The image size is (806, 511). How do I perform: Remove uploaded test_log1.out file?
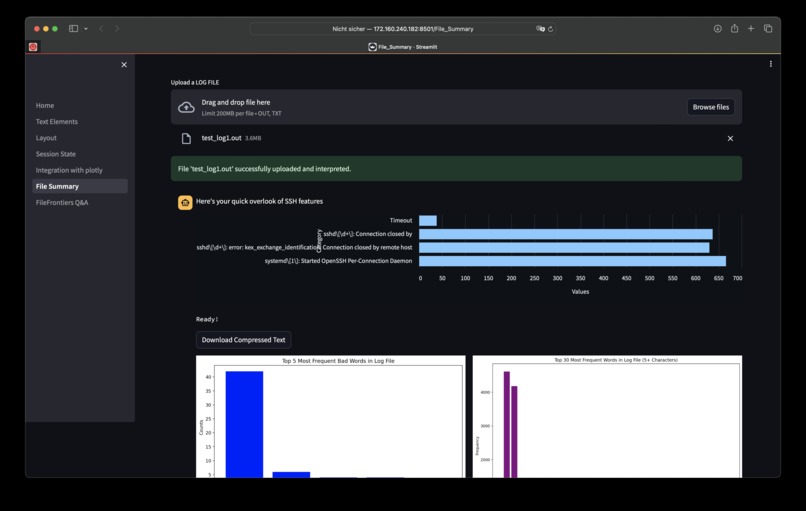pos(730,138)
